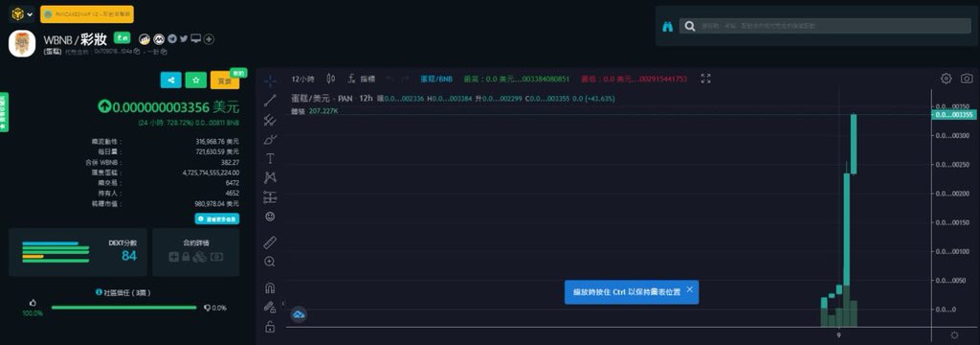This screenshot has height=345, width=980.
Task: Select the zoom in tool
Action: pyautogui.click(x=270, y=262)
